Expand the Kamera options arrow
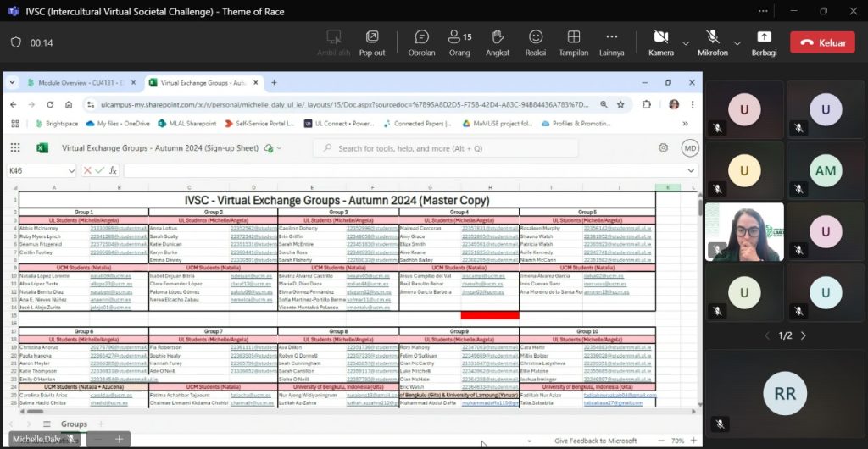This screenshot has height=449, width=868. pyautogui.click(x=685, y=42)
